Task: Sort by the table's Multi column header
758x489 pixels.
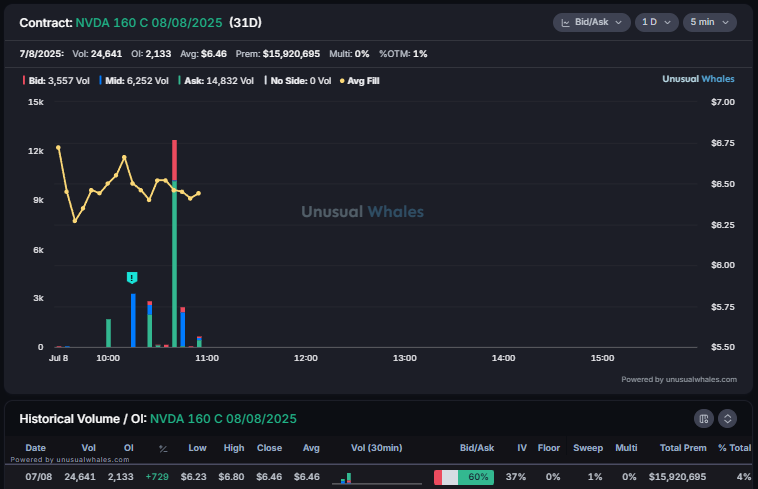Action: point(626,448)
